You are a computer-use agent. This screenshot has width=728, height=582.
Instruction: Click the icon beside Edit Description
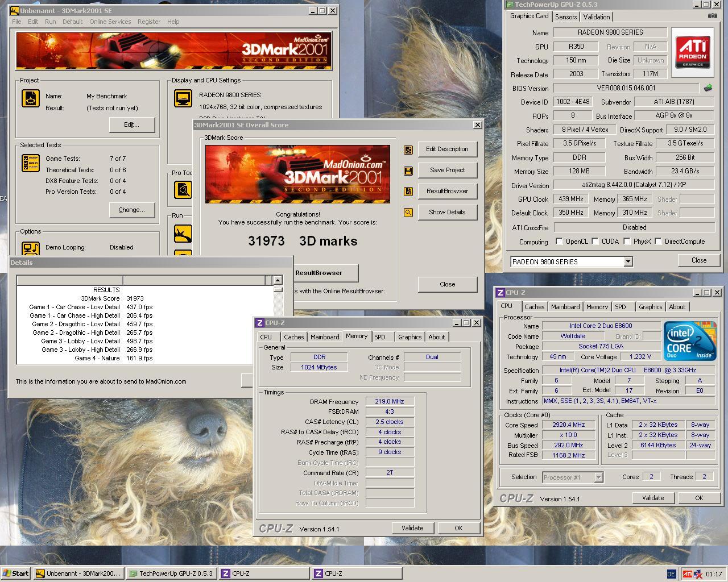coord(408,149)
